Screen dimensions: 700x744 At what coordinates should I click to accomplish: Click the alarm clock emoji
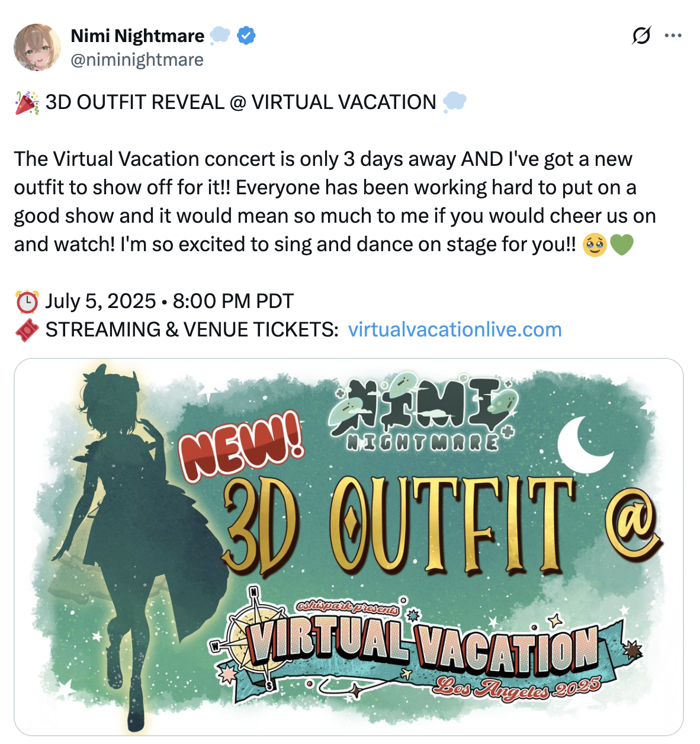[27, 302]
